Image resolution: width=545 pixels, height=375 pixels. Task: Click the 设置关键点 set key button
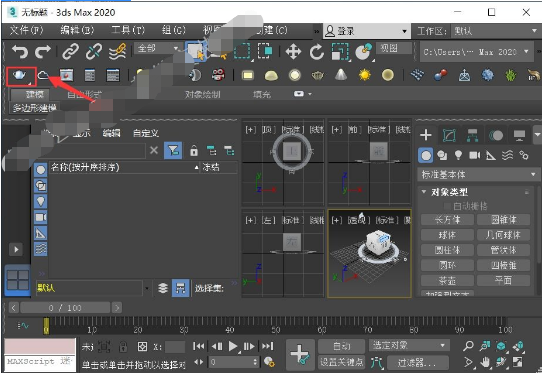pos(341,362)
